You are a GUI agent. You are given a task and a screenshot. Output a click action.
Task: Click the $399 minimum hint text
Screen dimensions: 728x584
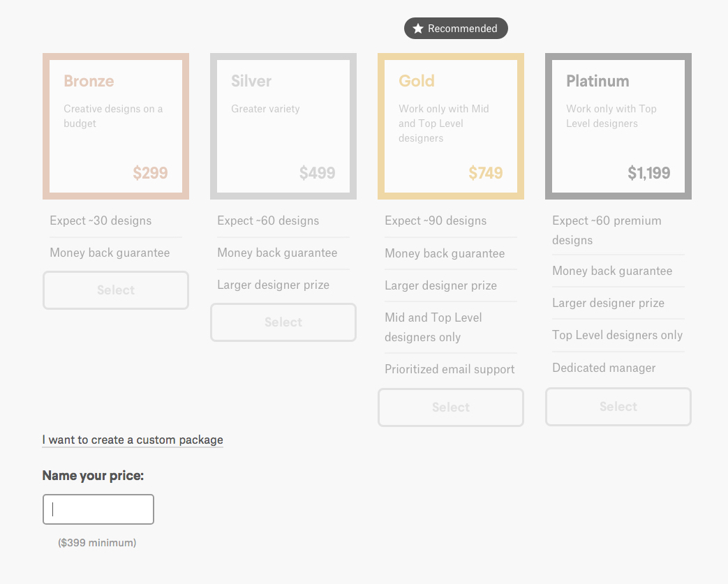pyautogui.click(x=97, y=542)
